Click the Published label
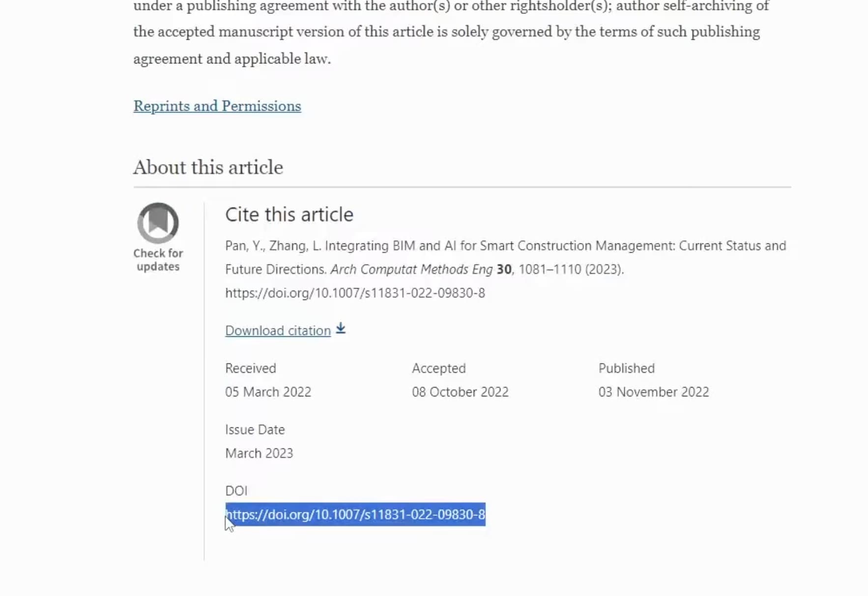Image resolution: width=868 pixels, height=596 pixels. point(626,368)
